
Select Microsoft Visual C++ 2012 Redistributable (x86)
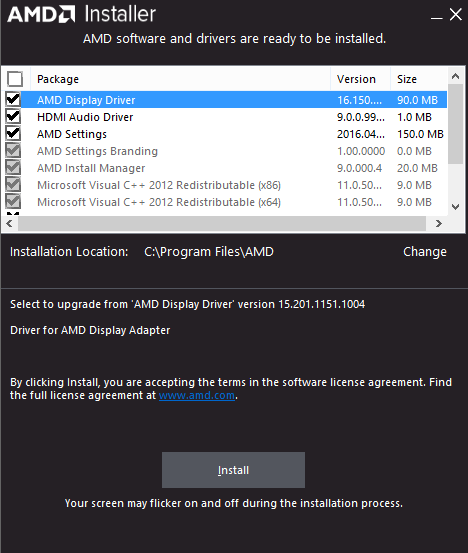click(234, 185)
